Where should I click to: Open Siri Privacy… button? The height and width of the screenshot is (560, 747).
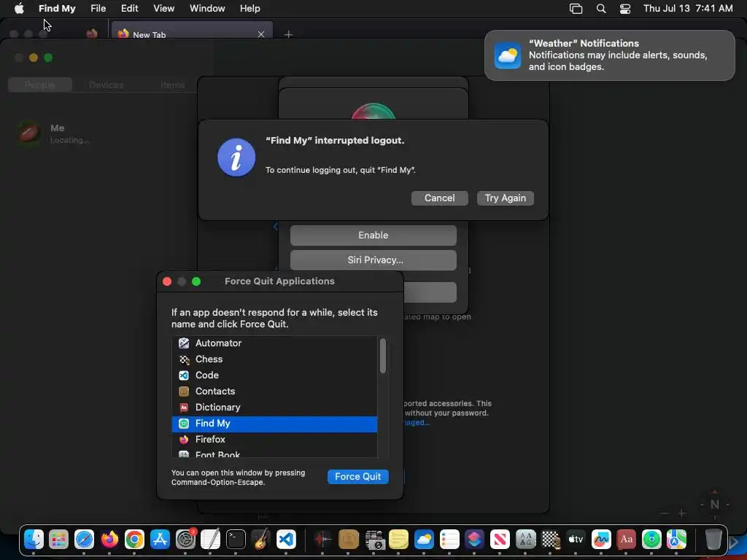[373, 260]
